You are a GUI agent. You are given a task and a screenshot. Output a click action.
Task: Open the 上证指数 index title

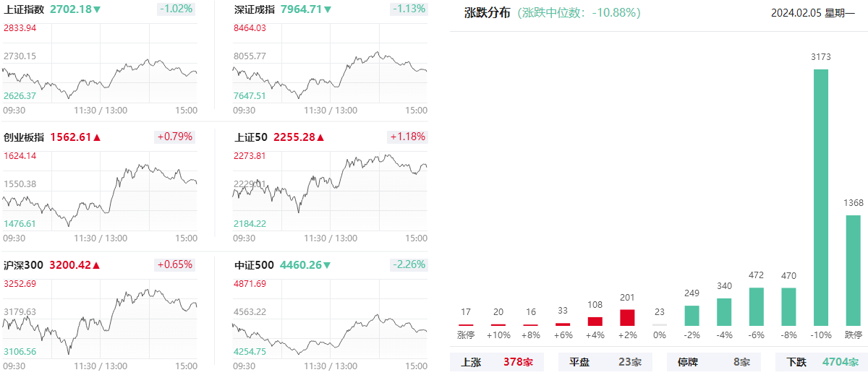[x=24, y=10]
